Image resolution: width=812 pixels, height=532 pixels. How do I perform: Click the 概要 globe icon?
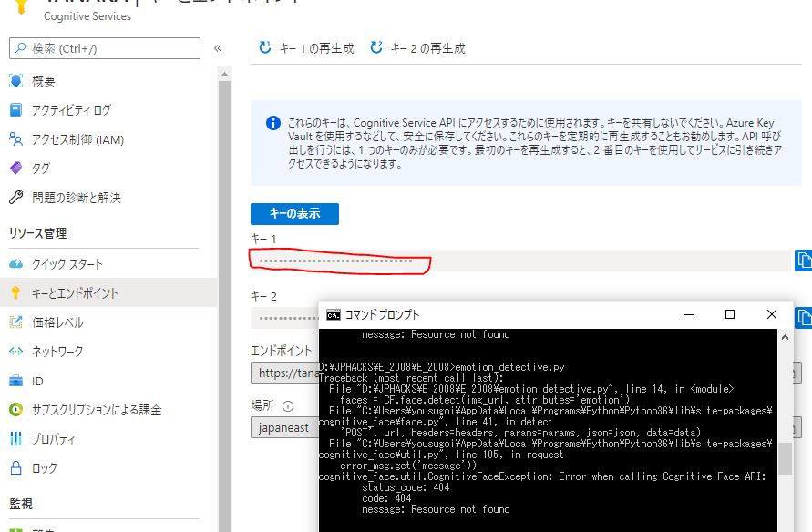[x=16, y=81]
